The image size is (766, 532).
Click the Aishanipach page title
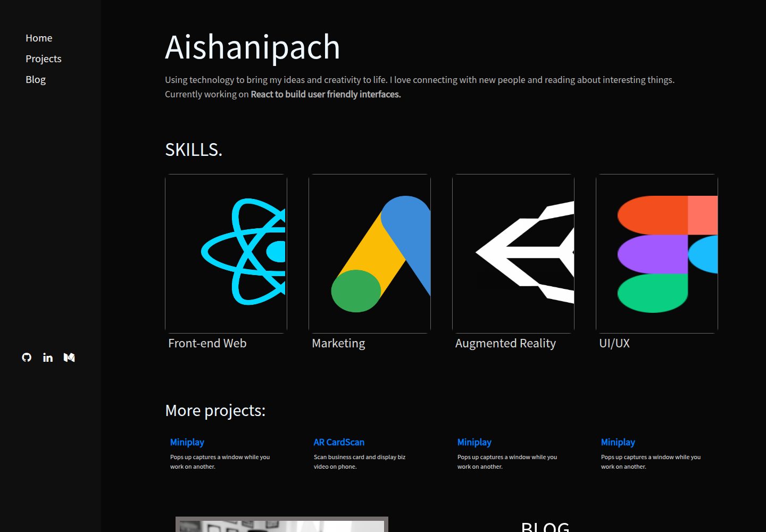(x=253, y=47)
